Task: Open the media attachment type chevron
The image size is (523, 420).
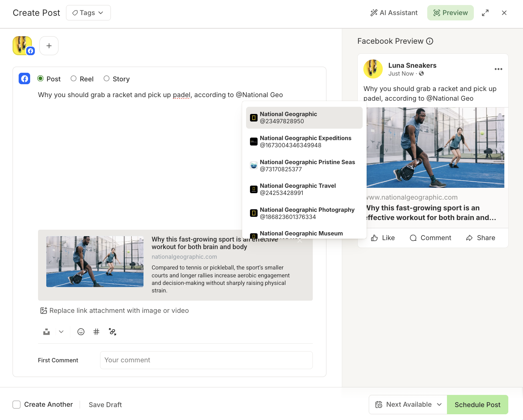Action: click(61, 331)
